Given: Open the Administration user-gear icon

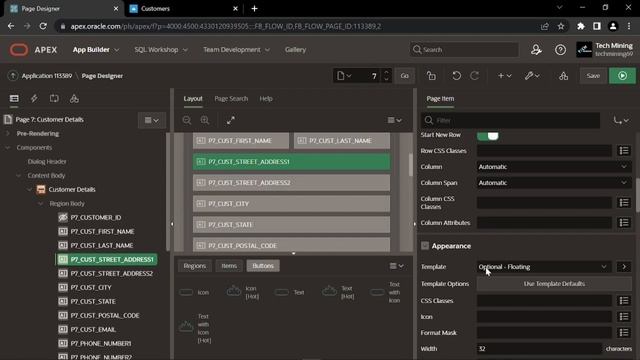Looking at the screenshot, I should point(536,50).
